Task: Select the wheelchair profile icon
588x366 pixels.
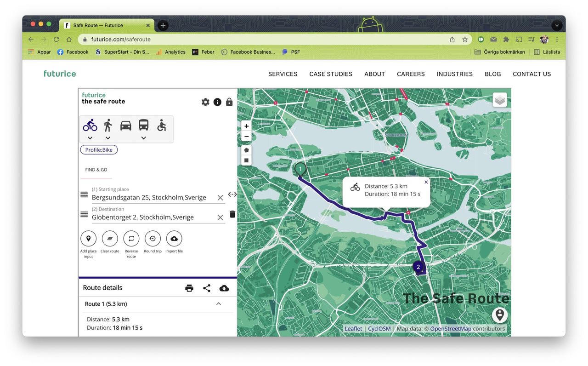Action: [161, 126]
